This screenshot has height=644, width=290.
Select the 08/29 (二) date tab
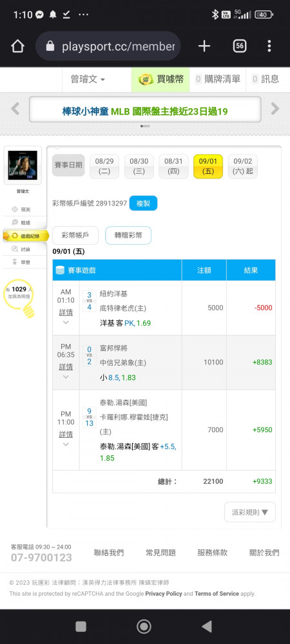click(x=104, y=166)
